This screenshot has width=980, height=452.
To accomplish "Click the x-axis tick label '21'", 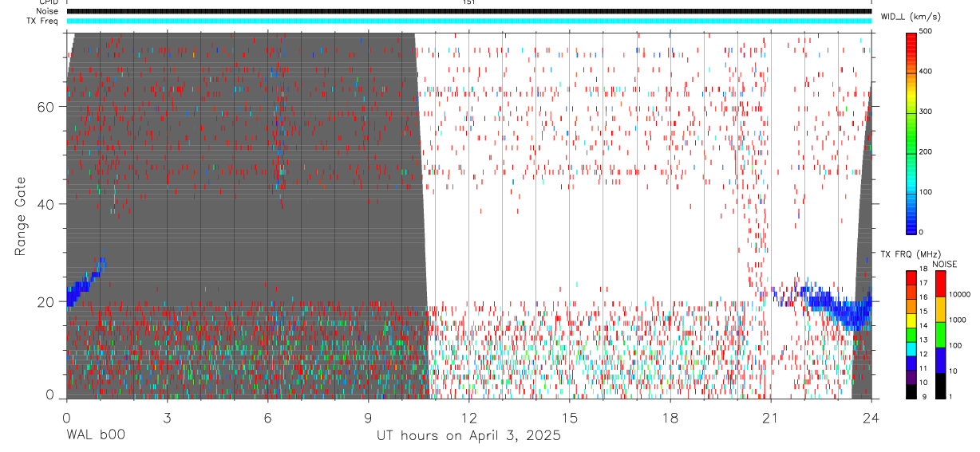I will pos(770,417).
